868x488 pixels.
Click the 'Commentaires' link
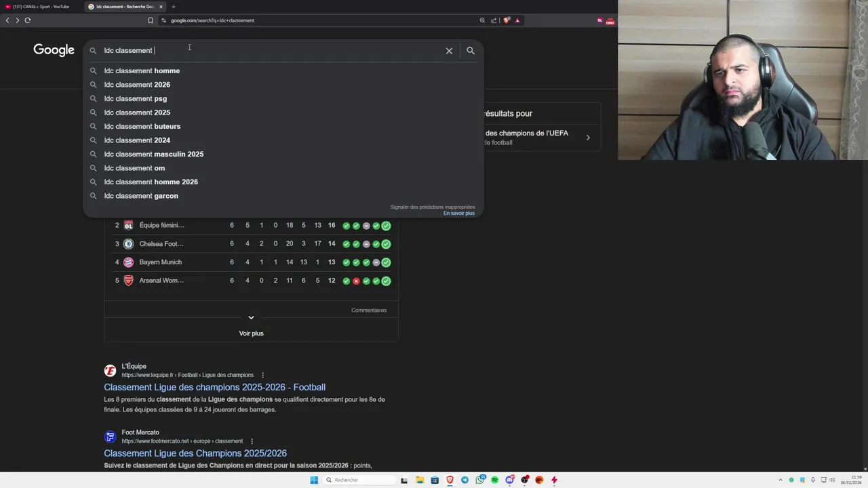pos(369,310)
